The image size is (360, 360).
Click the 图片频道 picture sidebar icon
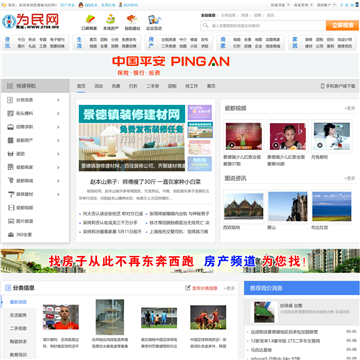[x=10, y=221]
